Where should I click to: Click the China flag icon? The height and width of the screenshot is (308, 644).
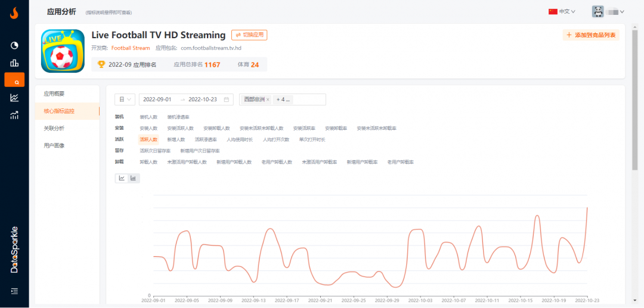[x=553, y=11]
